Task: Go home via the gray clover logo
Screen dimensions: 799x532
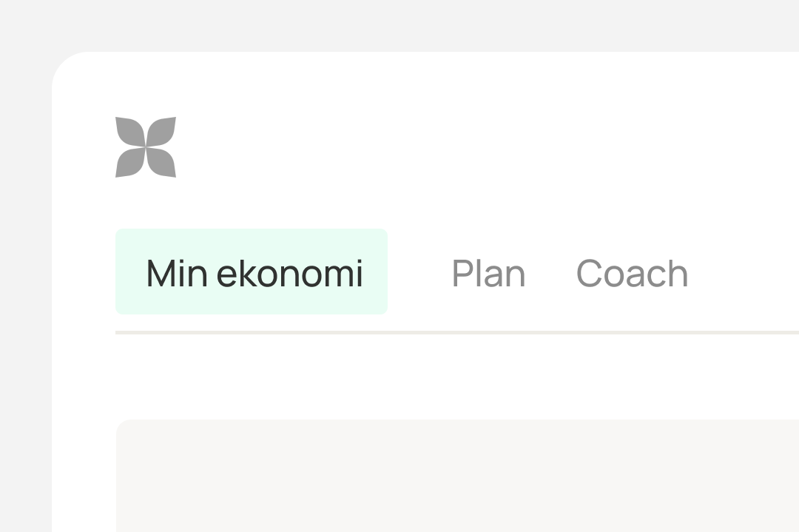Action: pos(146,147)
